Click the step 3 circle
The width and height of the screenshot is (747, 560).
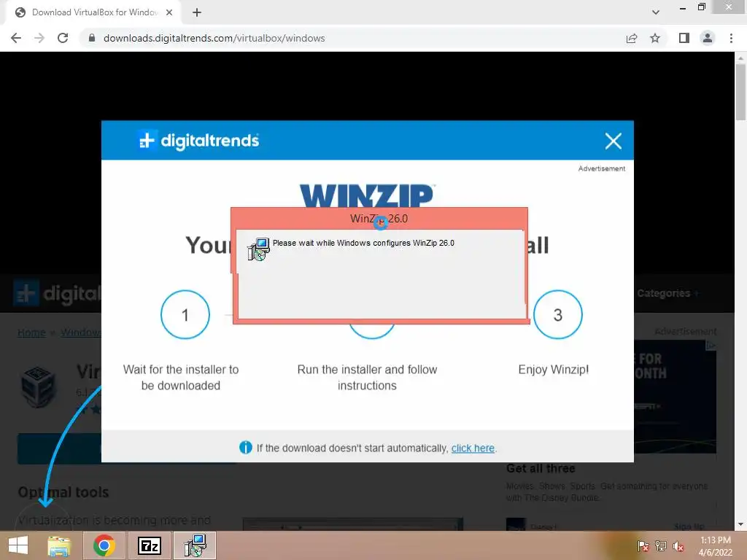click(x=558, y=315)
